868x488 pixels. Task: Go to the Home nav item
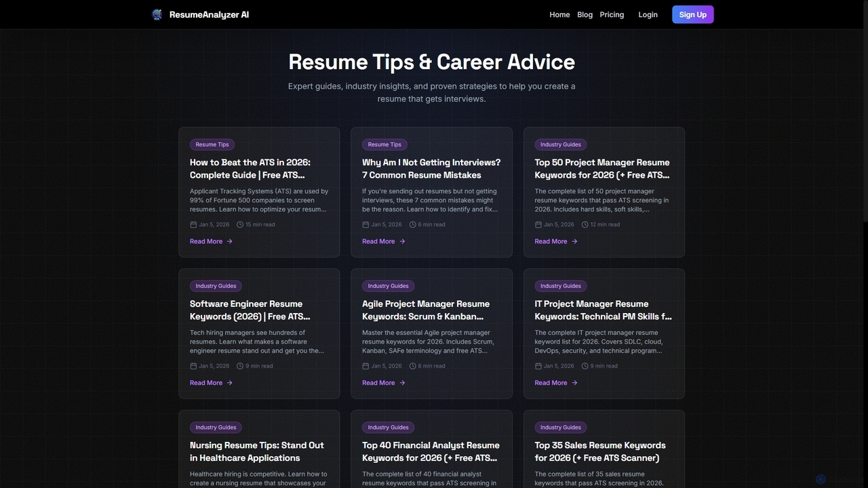click(559, 14)
